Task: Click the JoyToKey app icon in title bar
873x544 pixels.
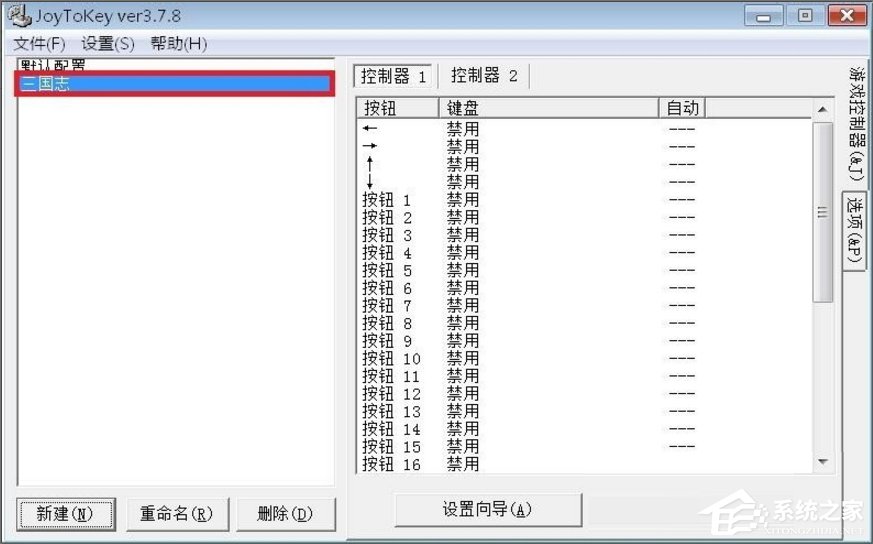Action: pyautogui.click(x=19, y=15)
